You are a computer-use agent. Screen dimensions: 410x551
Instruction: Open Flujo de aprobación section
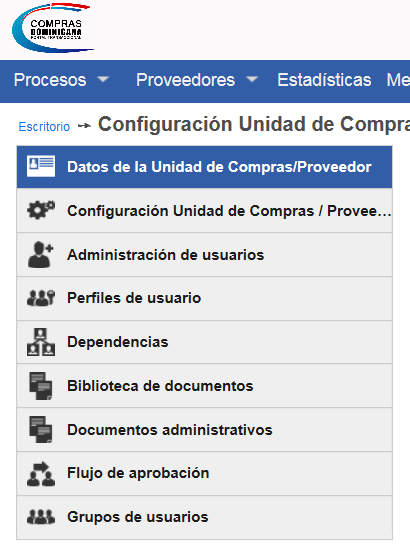point(204,473)
